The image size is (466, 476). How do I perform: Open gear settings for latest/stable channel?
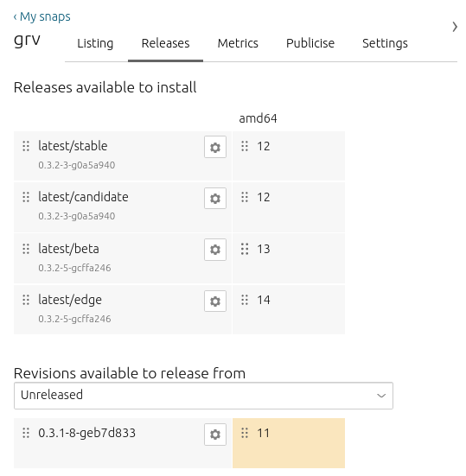click(x=215, y=147)
